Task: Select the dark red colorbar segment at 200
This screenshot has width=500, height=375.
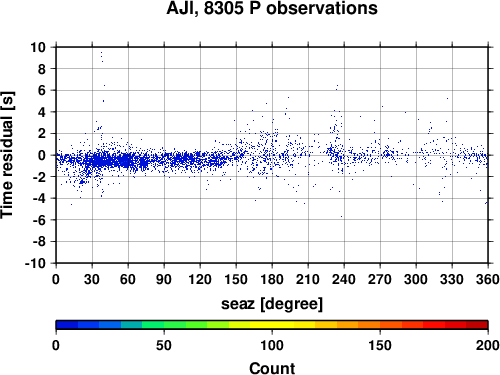Action: (x=477, y=325)
